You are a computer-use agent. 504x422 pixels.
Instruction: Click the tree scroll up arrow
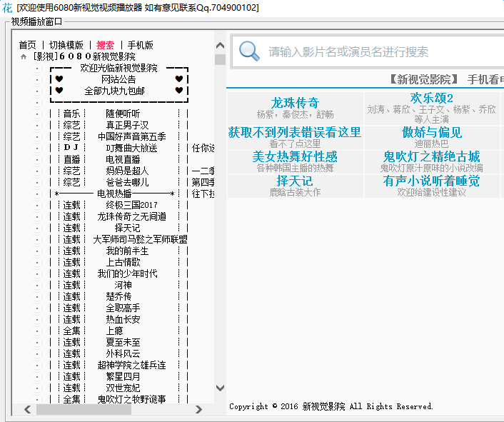[x=220, y=44]
